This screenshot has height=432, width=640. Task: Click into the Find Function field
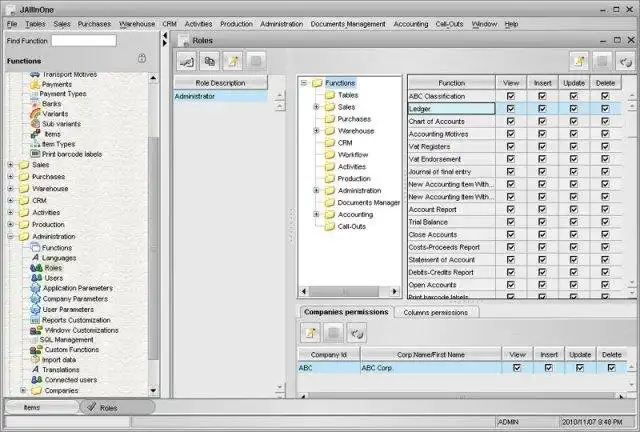tap(84, 40)
